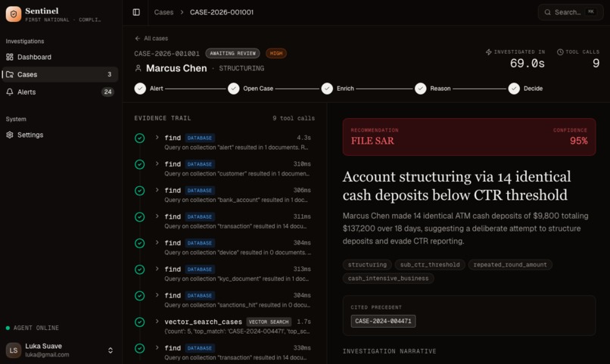The width and height of the screenshot is (610, 364).
Task: Open the Dashboard page
Action: (60, 57)
